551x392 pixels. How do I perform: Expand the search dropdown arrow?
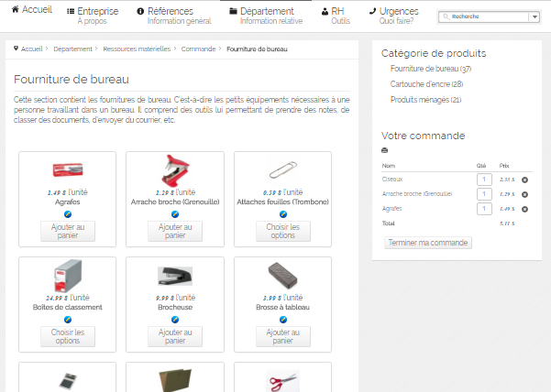534,16
